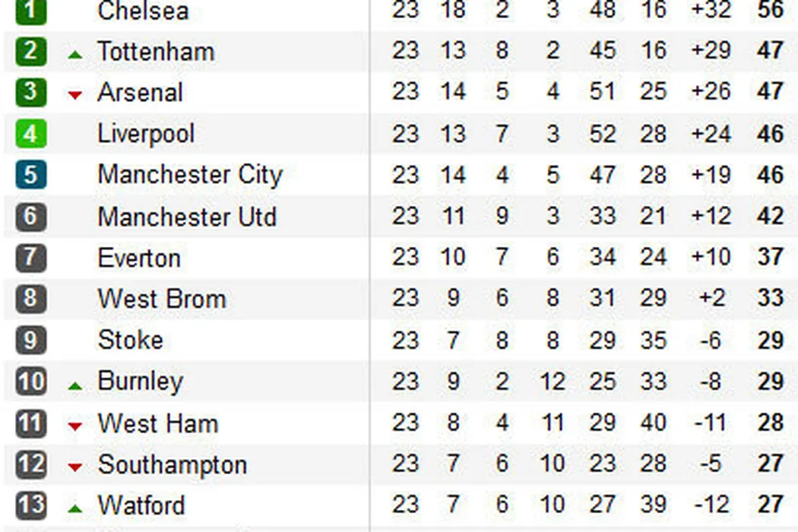
Task: Click the position 5 blue badge
Action: point(30,176)
